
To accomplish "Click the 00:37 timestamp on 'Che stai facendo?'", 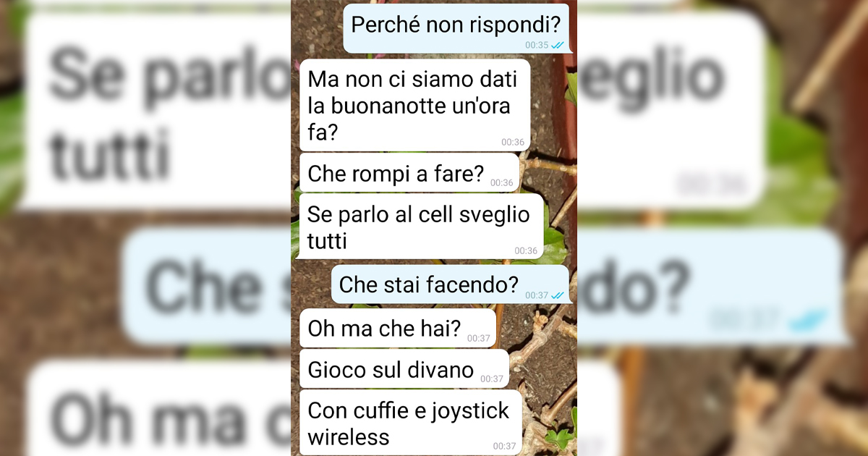I will (537, 295).
